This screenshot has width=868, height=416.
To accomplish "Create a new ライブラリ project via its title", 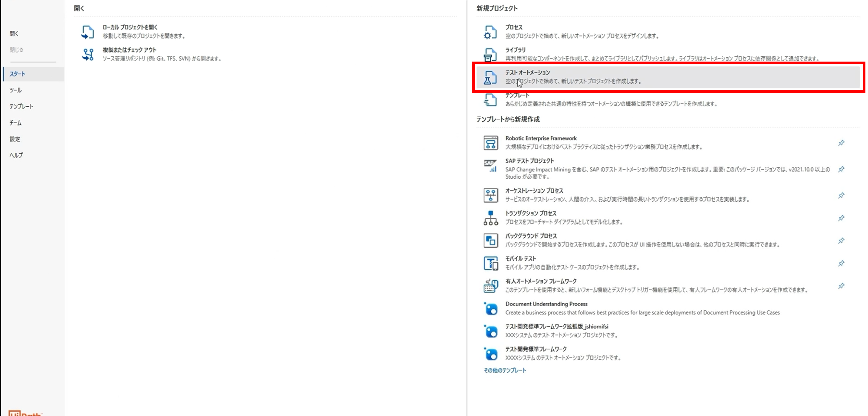I will click(x=515, y=50).
